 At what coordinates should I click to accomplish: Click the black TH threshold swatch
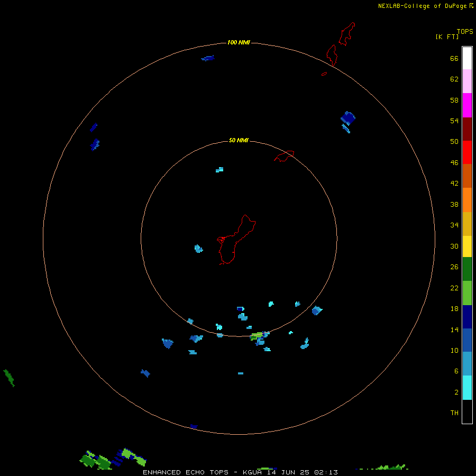point(467,411)
